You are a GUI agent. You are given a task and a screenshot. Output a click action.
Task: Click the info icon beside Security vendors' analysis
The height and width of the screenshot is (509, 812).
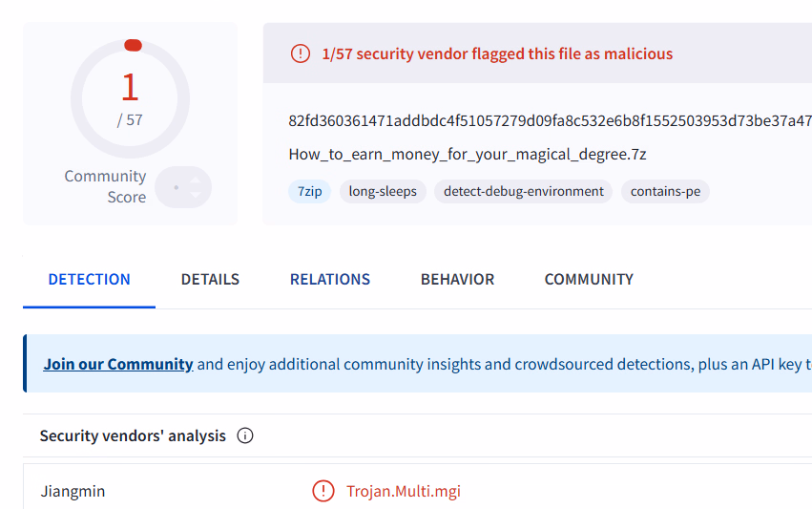tap(245, 436)
